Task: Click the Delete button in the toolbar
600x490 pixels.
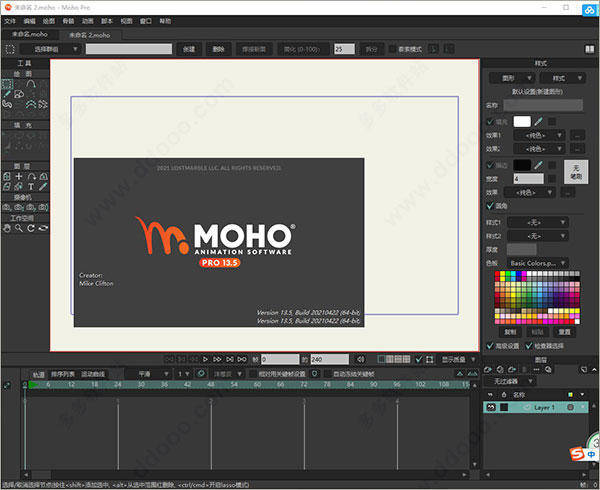Action: [x=218, y=49]
